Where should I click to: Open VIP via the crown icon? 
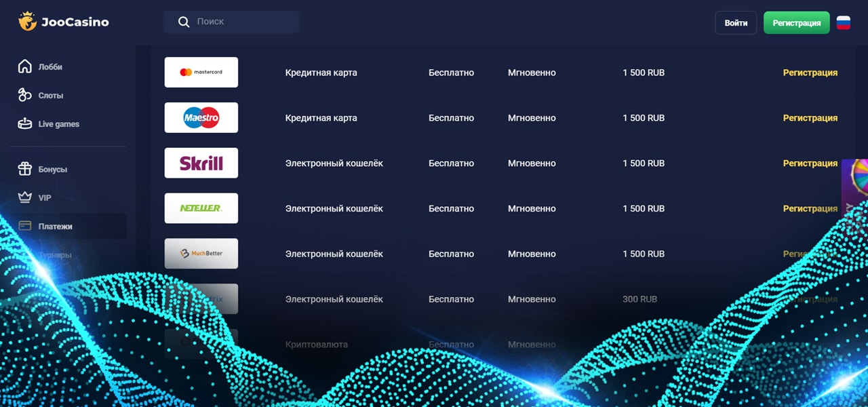pyautogui.click(x=24, y=197)
